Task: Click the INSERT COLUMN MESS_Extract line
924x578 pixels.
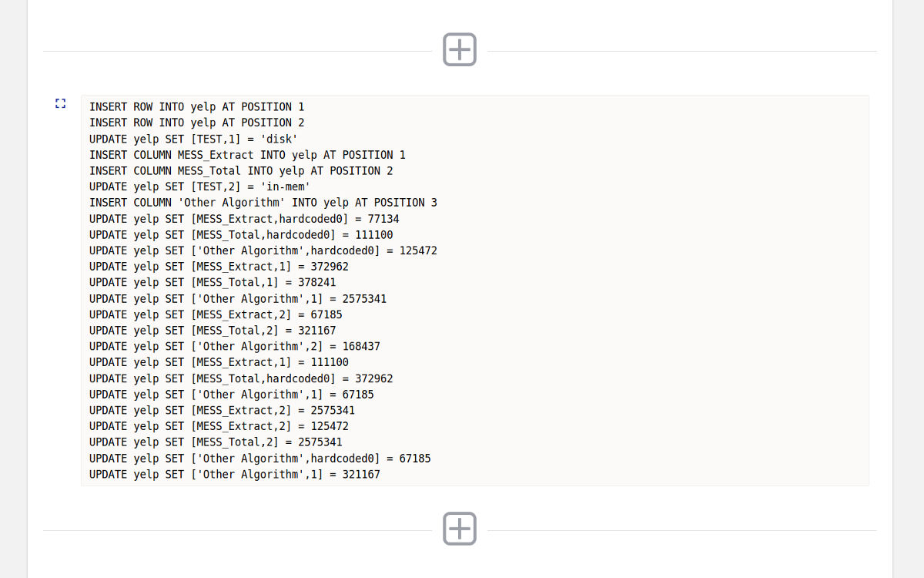Action: (x=247, y=155)
